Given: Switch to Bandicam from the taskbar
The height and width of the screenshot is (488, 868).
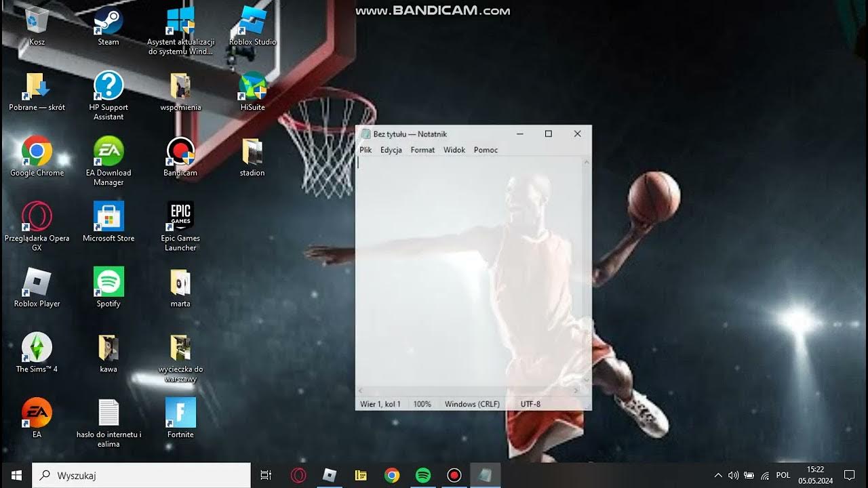Looking at the screenshot, I should (454, 475).
